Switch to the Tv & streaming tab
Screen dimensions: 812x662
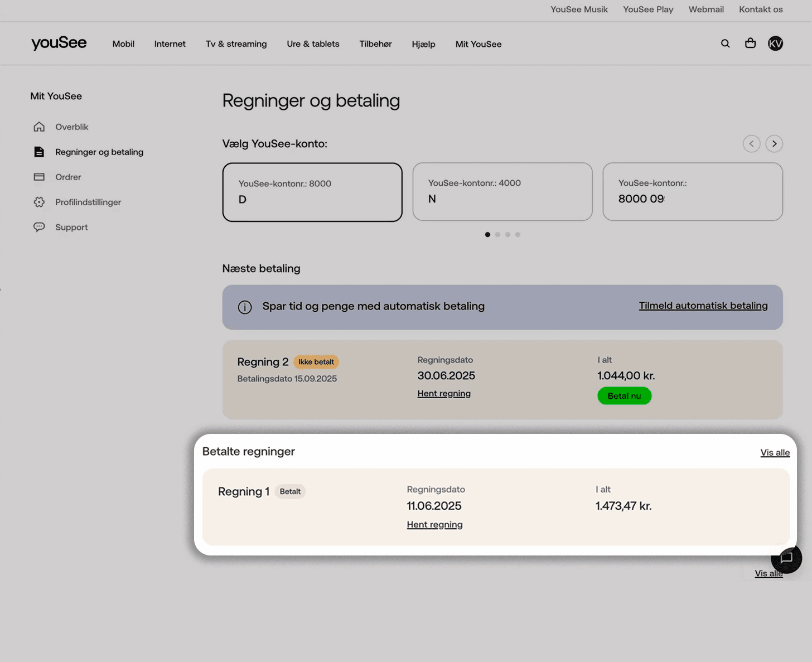[x=236, y=44]
